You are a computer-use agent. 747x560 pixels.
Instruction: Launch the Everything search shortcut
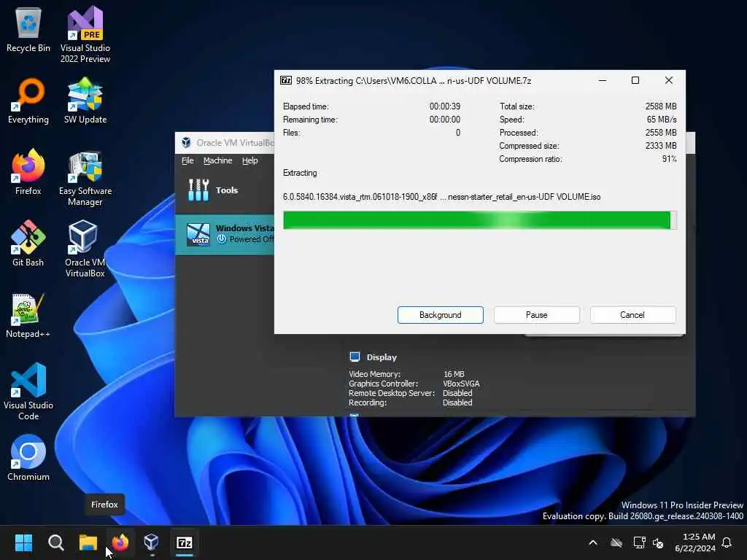[28, 101]
